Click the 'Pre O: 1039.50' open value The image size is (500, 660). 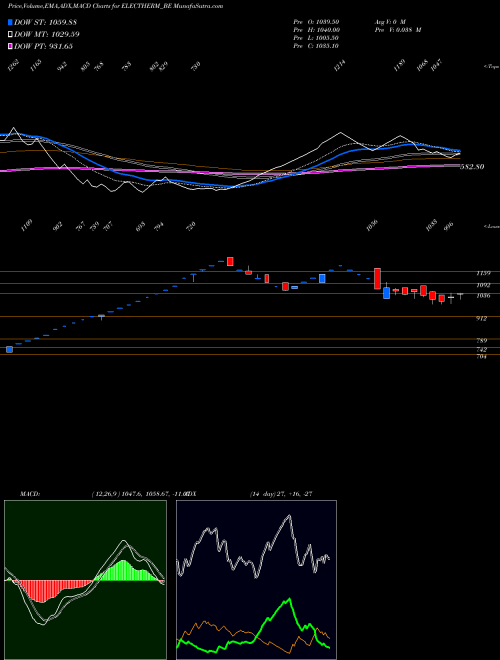(316, 21)
